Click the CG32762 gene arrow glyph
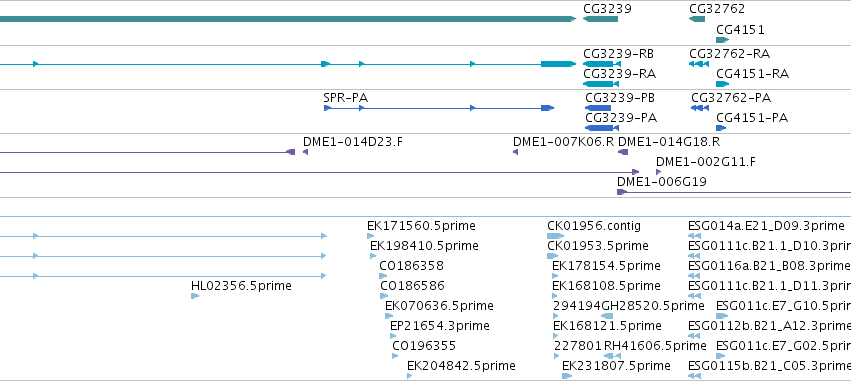Screen dimensions: 851x381 pyautogui.click(x=697, y=19)
